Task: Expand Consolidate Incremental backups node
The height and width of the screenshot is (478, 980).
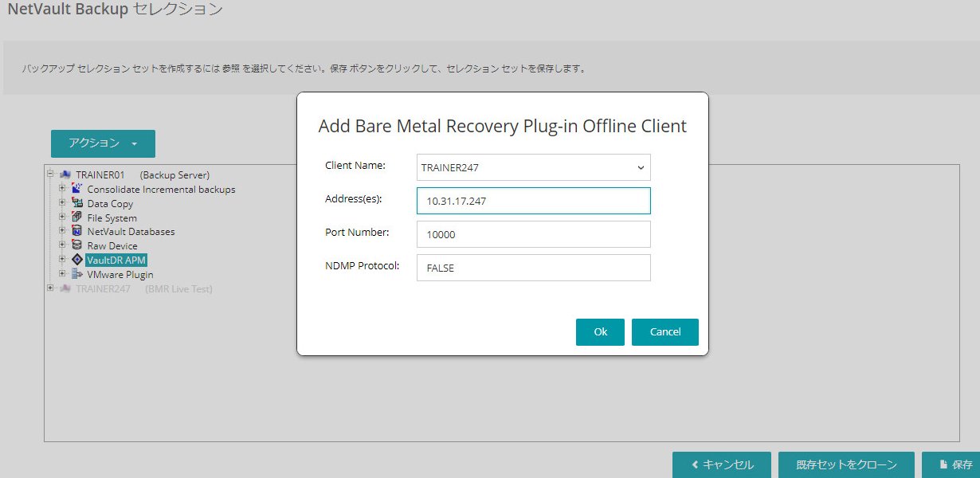Action: tap(63, 189)
